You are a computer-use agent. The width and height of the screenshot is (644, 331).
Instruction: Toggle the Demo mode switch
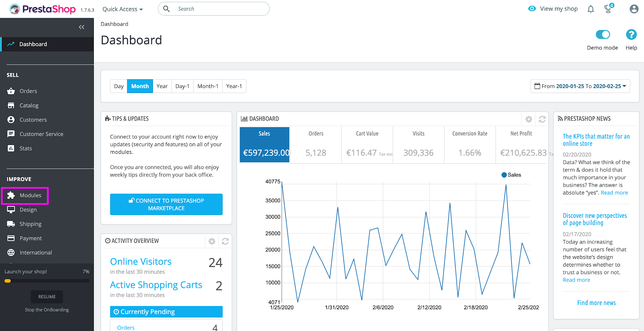pyautogui.click(x=603, y=35)
